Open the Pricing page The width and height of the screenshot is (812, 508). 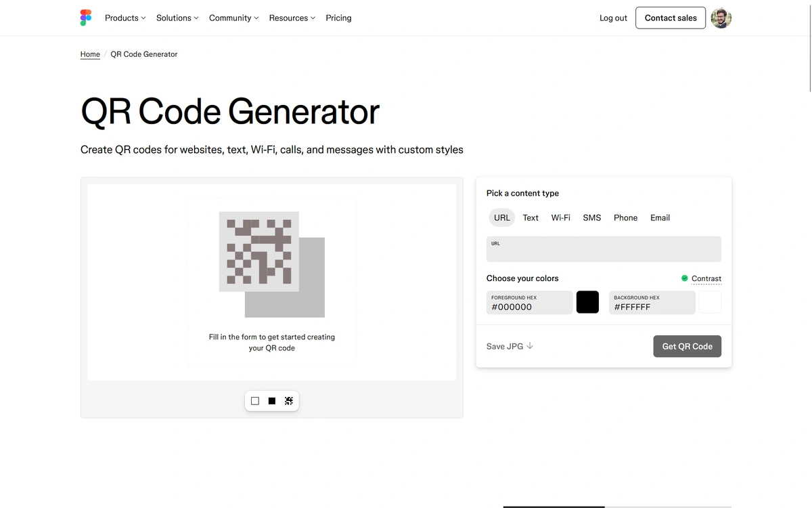click(338, 18)
